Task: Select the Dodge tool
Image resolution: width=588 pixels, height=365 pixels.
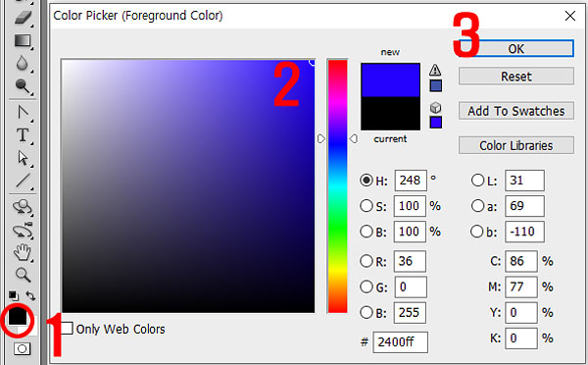Action: click(x=23, y=86)
